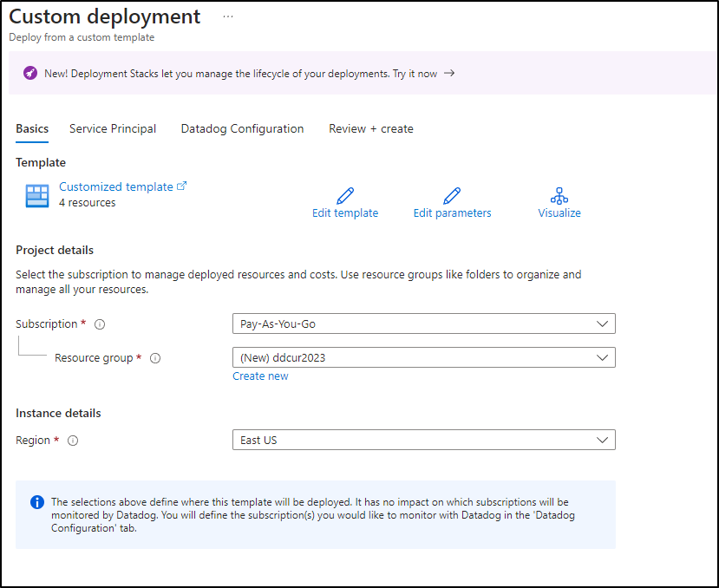The height and width of the screenshot is (588, 719).
Task: Click the Edit template pencil icon
Action: coord(345,195)
